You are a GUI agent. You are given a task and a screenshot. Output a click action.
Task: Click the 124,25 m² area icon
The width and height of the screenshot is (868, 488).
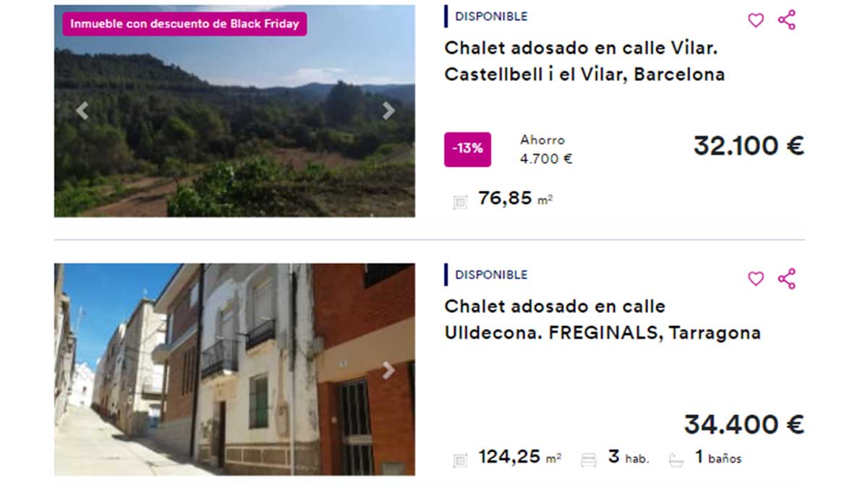(x=460, y=460)
